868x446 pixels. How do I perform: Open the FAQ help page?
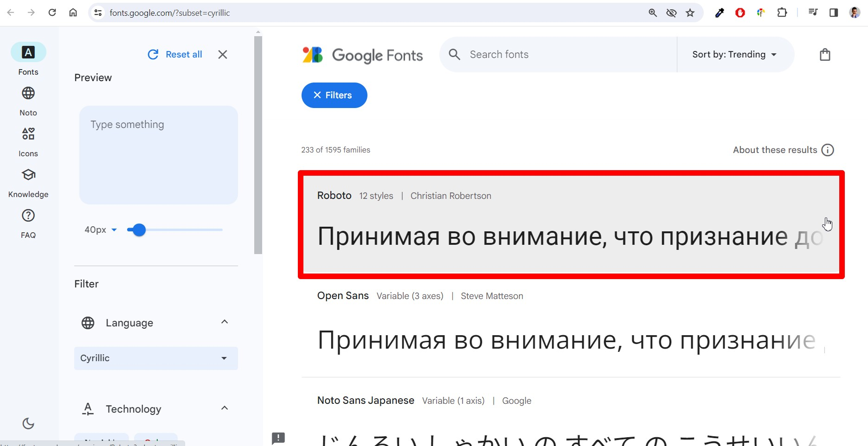pos(28,224)
